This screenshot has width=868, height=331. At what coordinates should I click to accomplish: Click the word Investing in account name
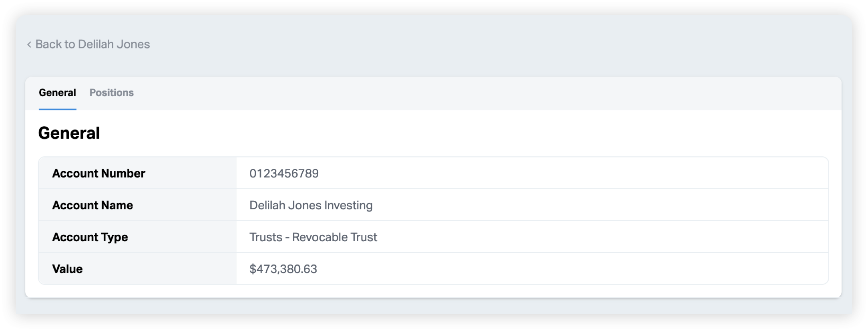348,205
